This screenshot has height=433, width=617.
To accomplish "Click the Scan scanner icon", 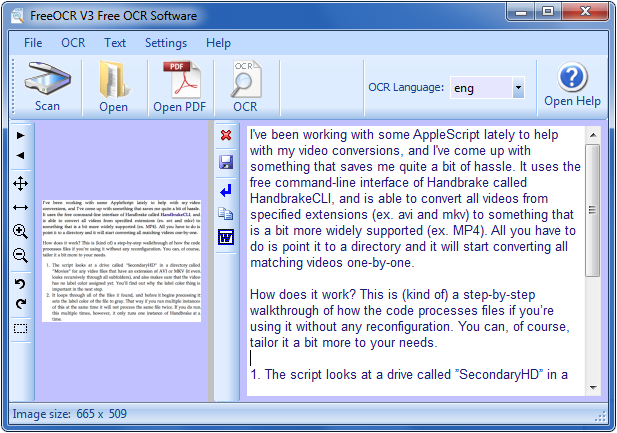I will [48, 78].
